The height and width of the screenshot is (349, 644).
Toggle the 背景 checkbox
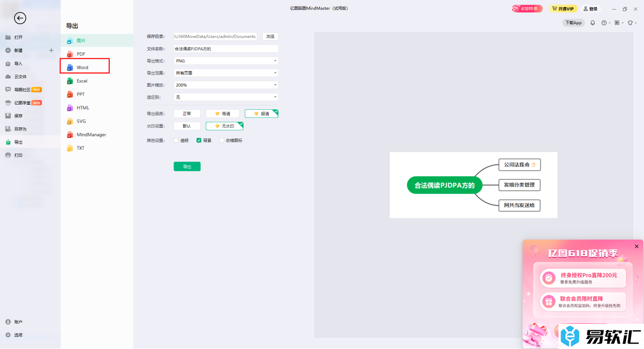pos(199,141)
